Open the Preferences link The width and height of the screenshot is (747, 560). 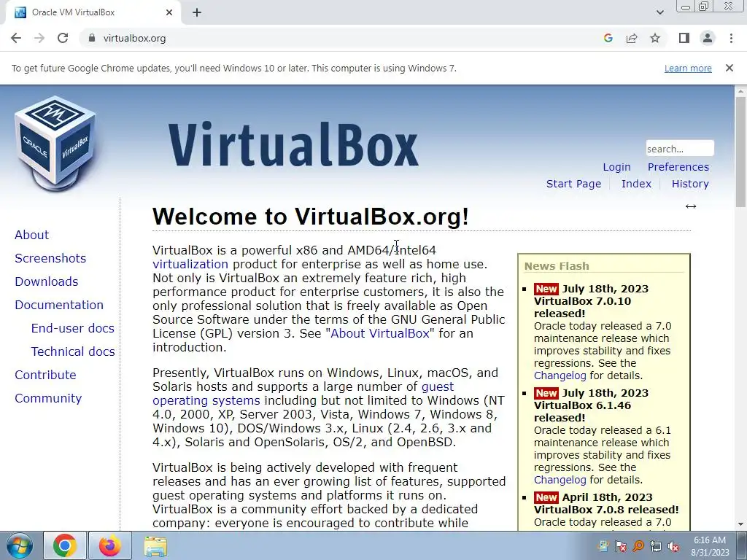pyautogui.click(x=678, y=167)
